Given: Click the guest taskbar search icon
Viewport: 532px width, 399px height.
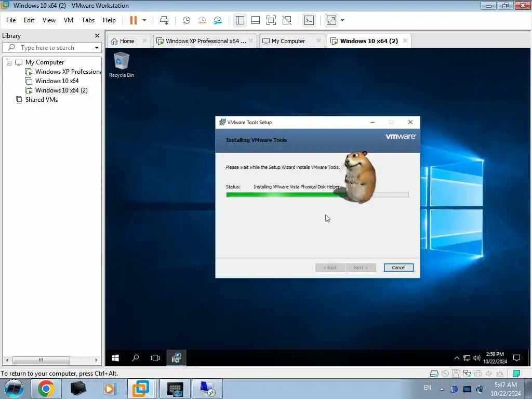Looking at the screenshot, I should tap(136, 358).
